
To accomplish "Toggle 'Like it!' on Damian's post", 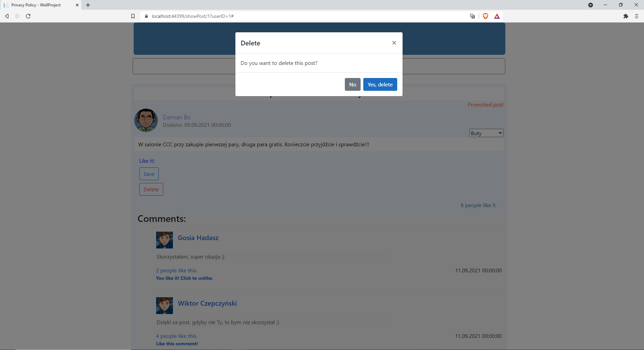I will tap(146, 161).
